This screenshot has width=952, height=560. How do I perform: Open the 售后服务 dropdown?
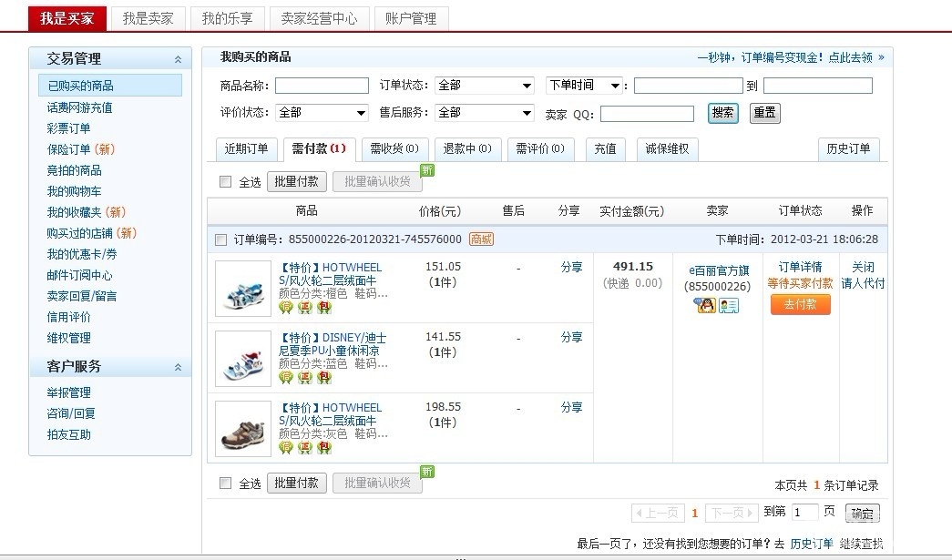click(x=484, y=113)
